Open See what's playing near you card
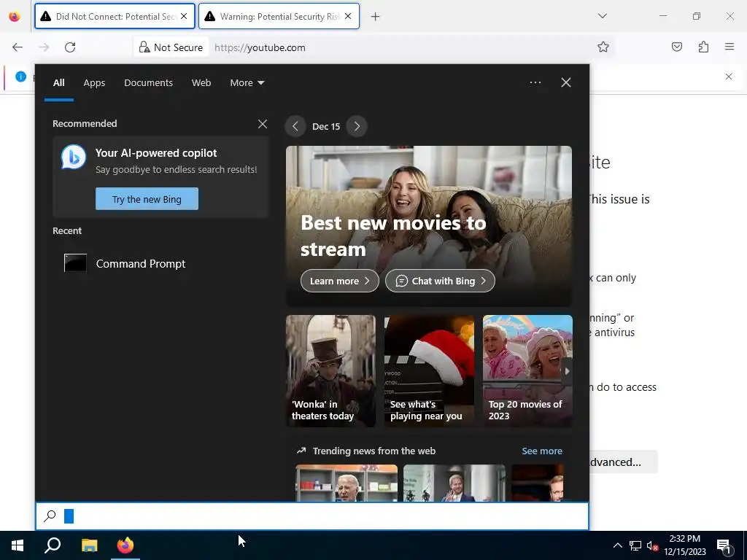Screen dimensions: 747x560 [429, 371]
